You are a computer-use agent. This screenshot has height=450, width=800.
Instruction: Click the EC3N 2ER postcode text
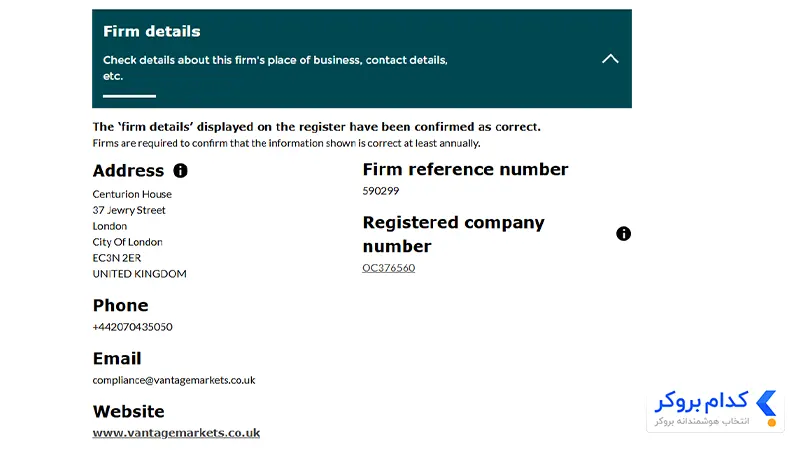tap(116, 258)
